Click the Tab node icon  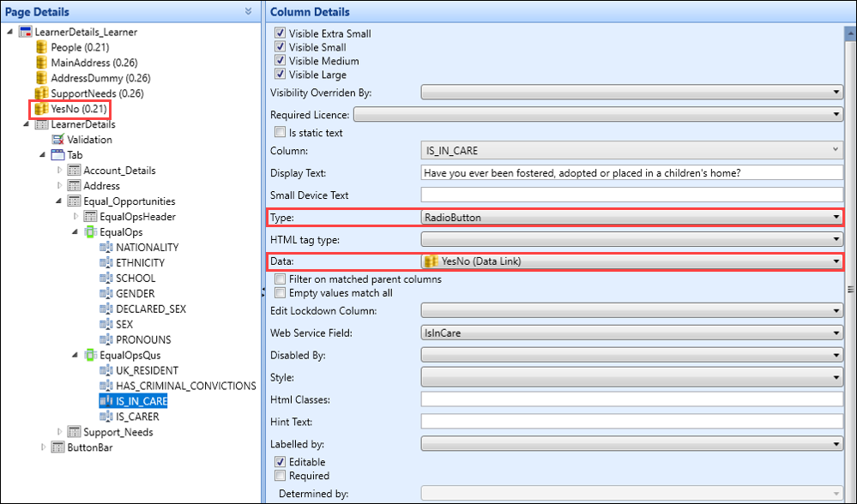coord(58,154)
